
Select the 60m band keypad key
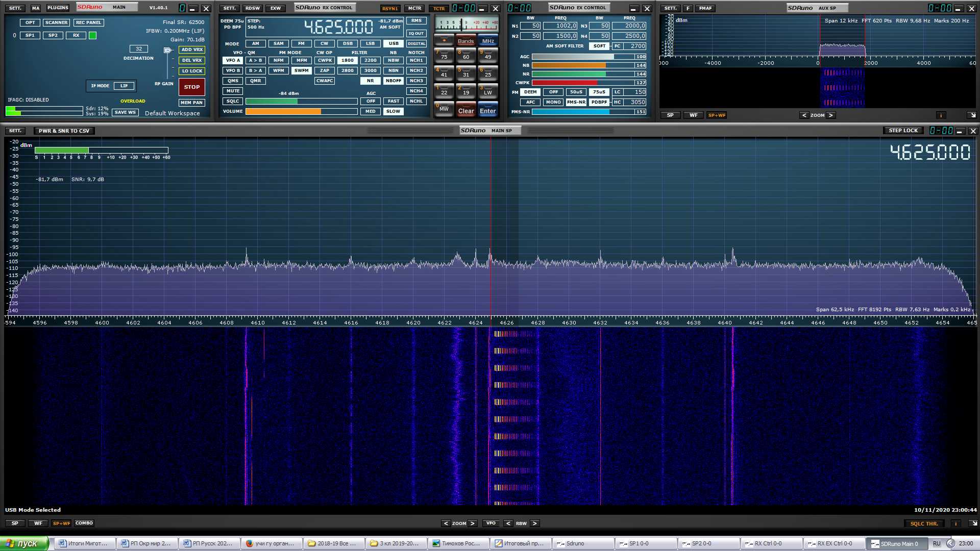pyautogui.click(x=466, y=56)
